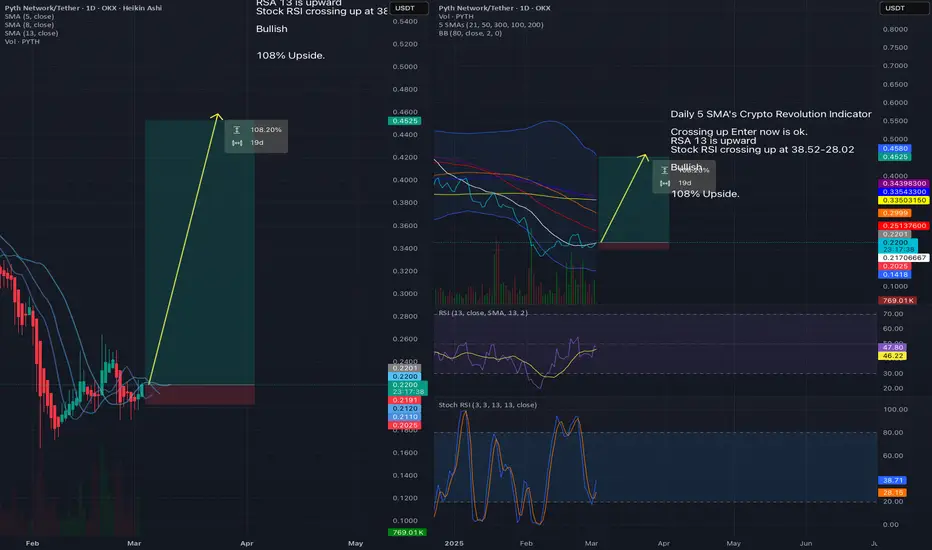Click the Jun date on the time axis
This screenshot has height=550, width=932.
[x=805, y=543]
